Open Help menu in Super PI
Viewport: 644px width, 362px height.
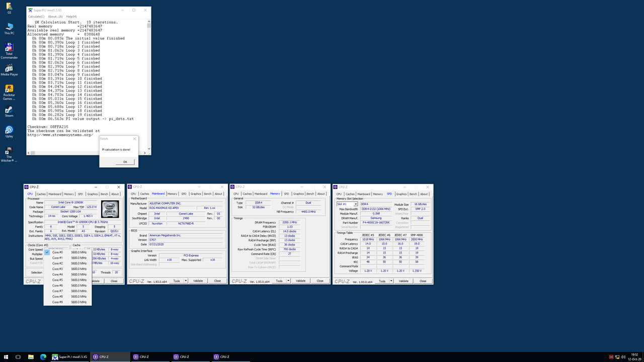(x=71, y=17)
